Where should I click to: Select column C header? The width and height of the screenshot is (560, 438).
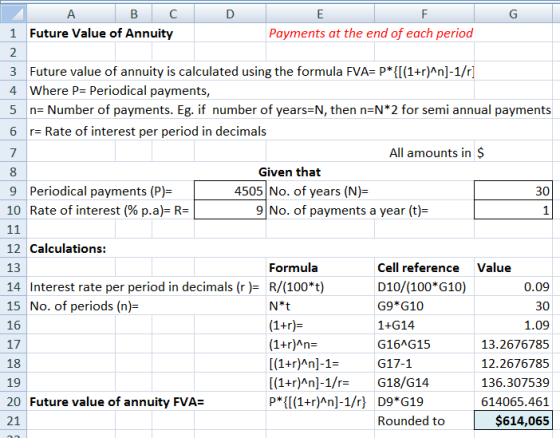(x=173, y=14)
